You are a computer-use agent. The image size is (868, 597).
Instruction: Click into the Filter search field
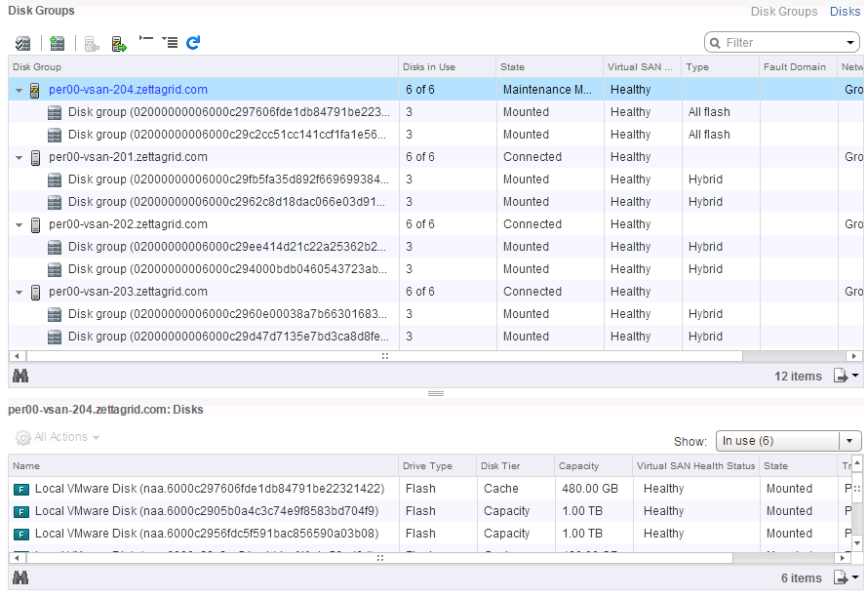[781, 43]
